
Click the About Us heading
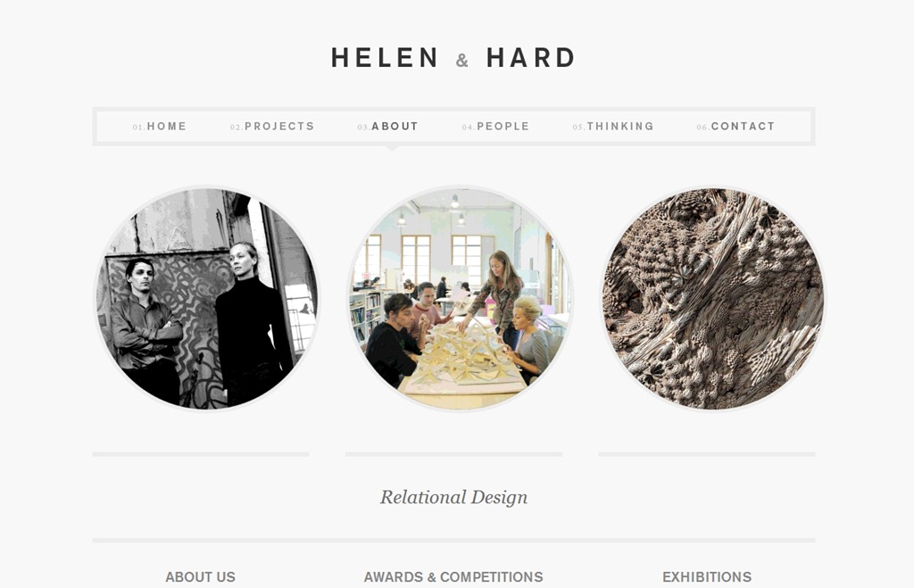pyautogui.click(x=201, y=577)
